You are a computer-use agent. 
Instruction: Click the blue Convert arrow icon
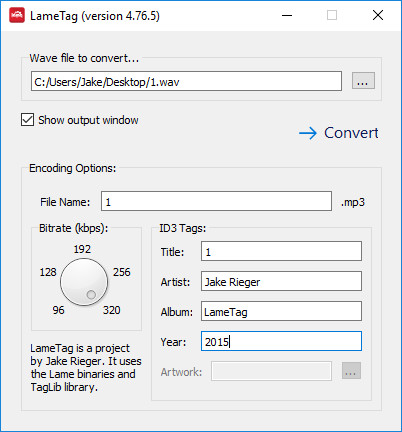click(308, 133)
